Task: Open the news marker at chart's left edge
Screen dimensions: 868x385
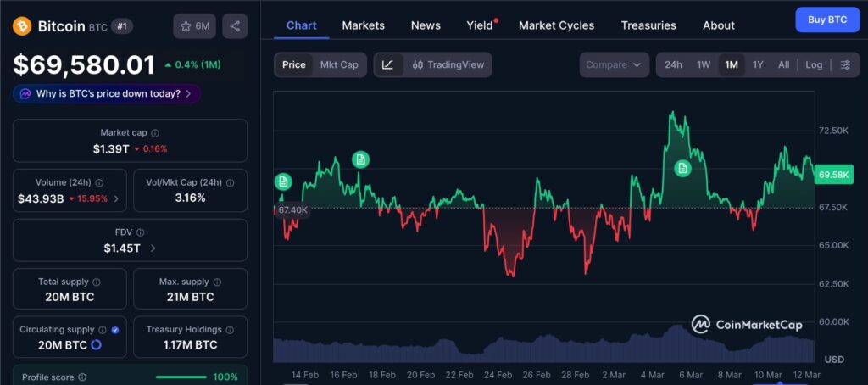Action: (x=283, y=181)
